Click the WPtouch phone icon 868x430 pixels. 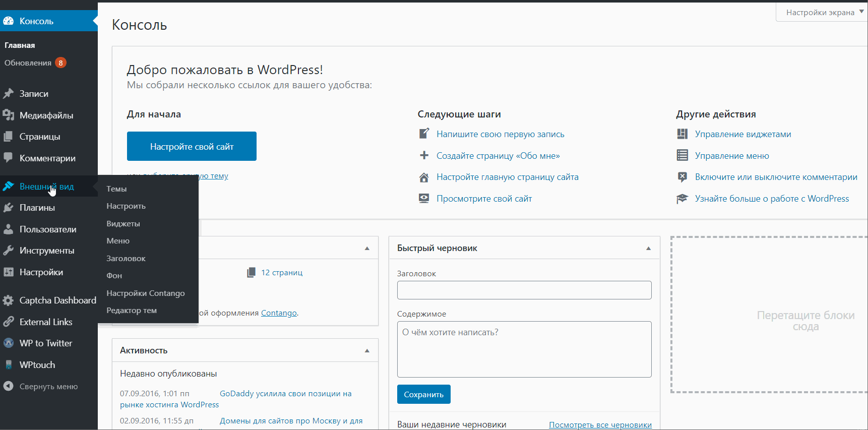(x=9, y=365)
